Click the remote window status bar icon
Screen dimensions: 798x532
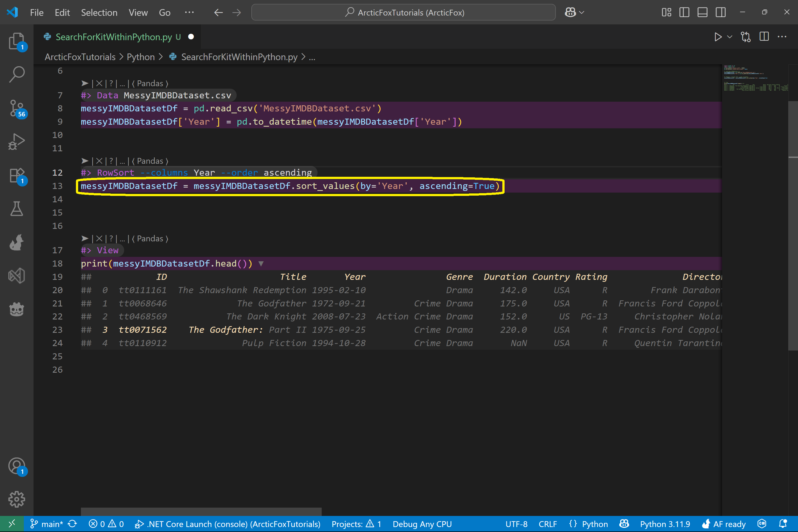tap(12, 524)
